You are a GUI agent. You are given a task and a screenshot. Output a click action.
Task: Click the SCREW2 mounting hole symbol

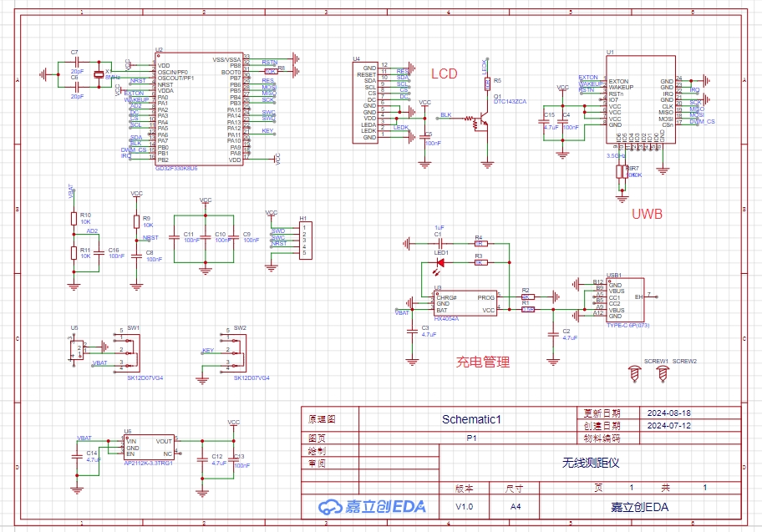pyautogui.click(x=663, y=373)
